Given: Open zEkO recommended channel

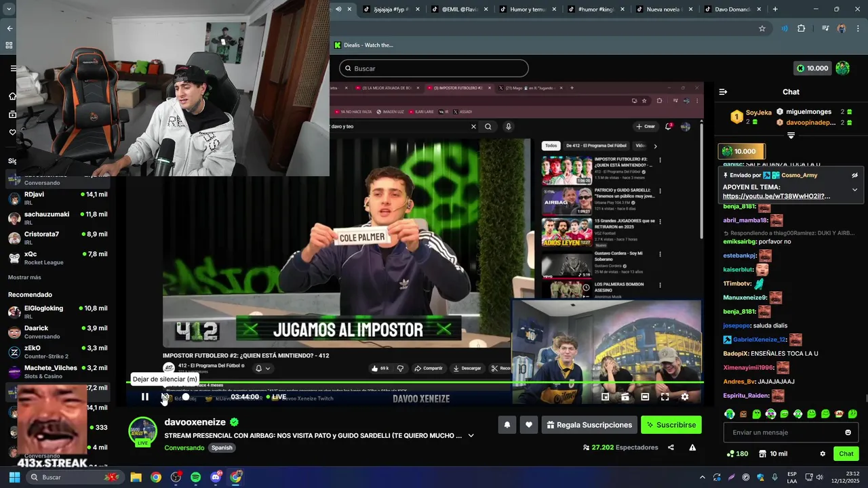Looking at the screenshot, I should pyautogui.click(x=58, y=352).
